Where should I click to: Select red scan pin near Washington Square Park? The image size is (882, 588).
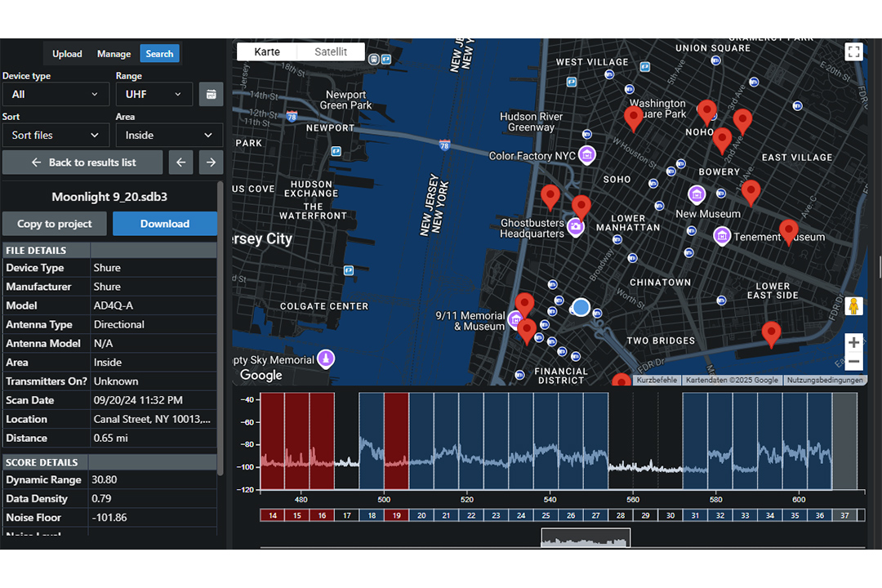pyautogui.click(x=634, y=118)
